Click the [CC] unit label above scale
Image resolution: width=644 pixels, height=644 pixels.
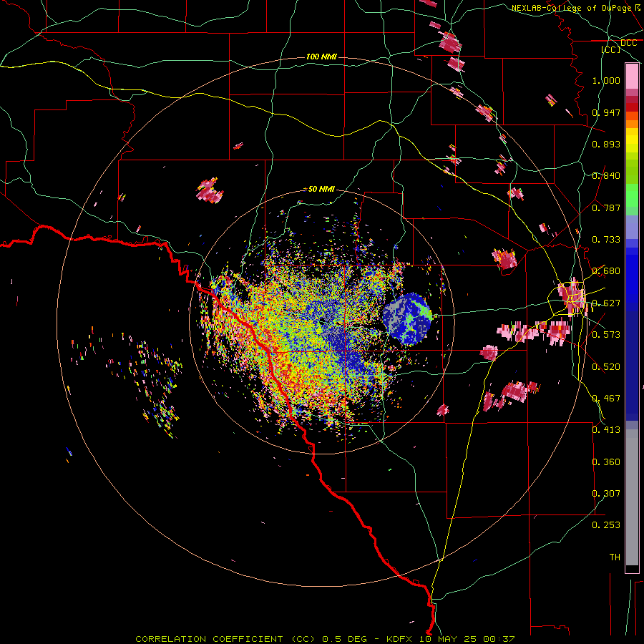pyautogui.click(x=611, y=49)
